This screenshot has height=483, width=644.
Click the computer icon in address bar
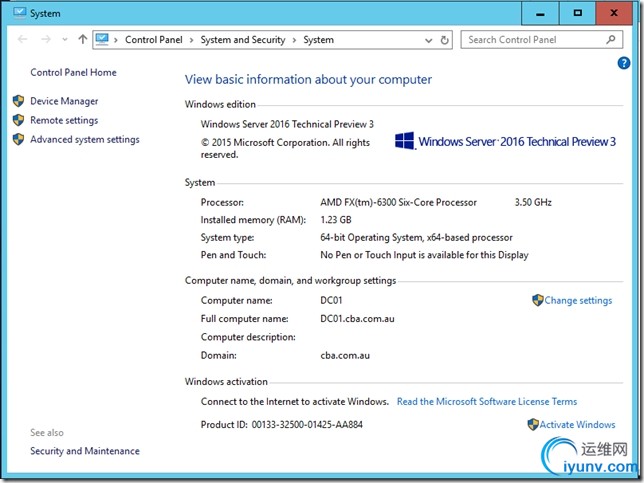[x=102, y=39]
